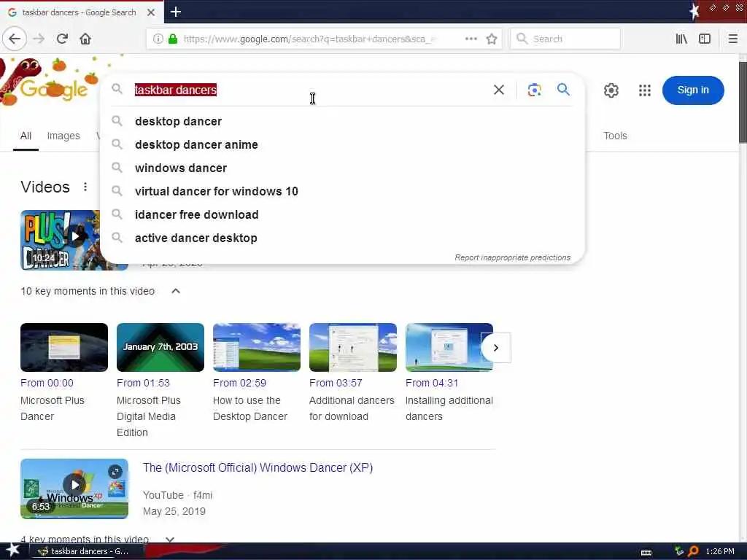Show next key moments with arrow

[x=496, y=348]
